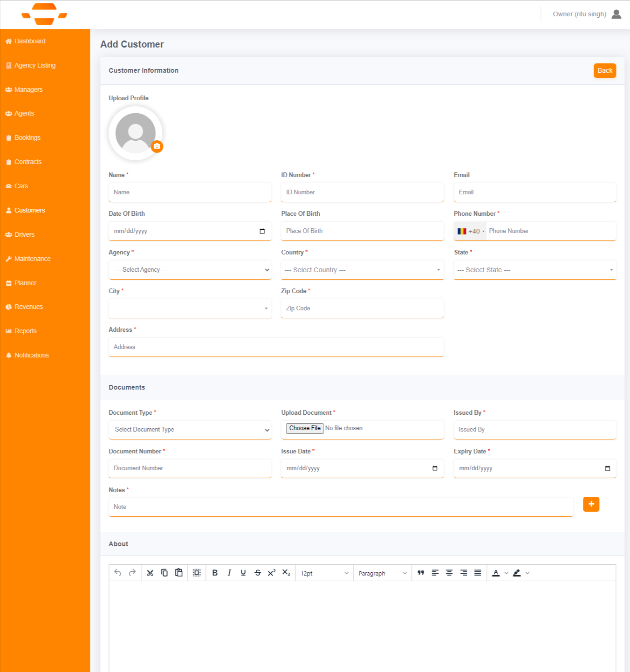Viewport: 630px width, 672px height.
Task: Apply italic formatting in editor toolbar
Action: (x=229, y=573)
